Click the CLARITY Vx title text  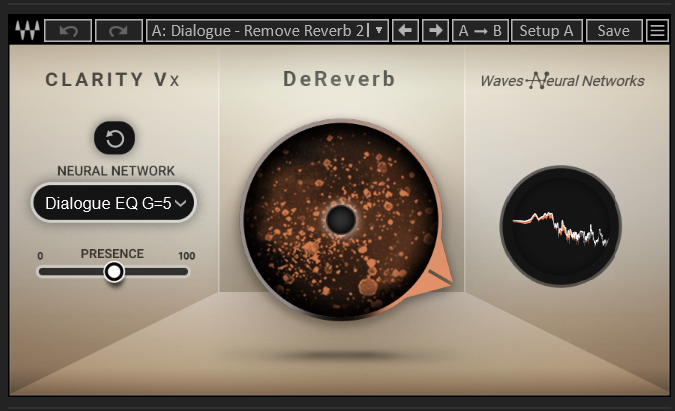pos(112,80)
